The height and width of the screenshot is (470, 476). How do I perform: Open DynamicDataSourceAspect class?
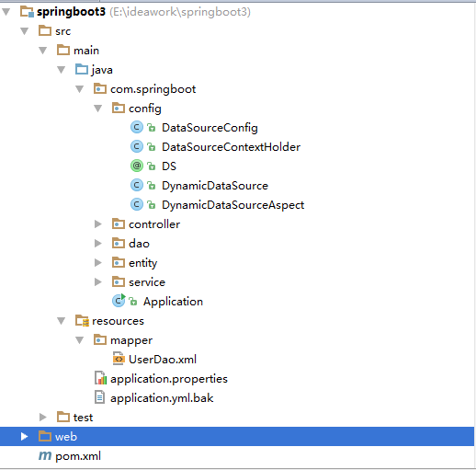pos(233,205)
